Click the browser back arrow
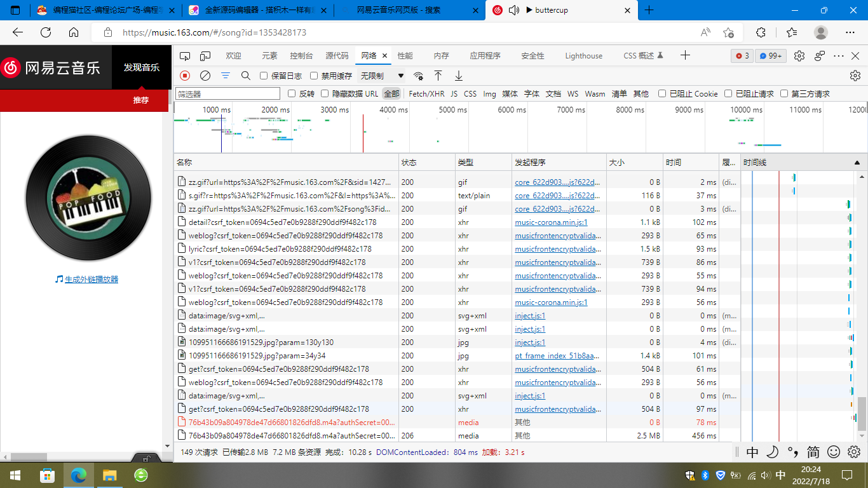 18,32
